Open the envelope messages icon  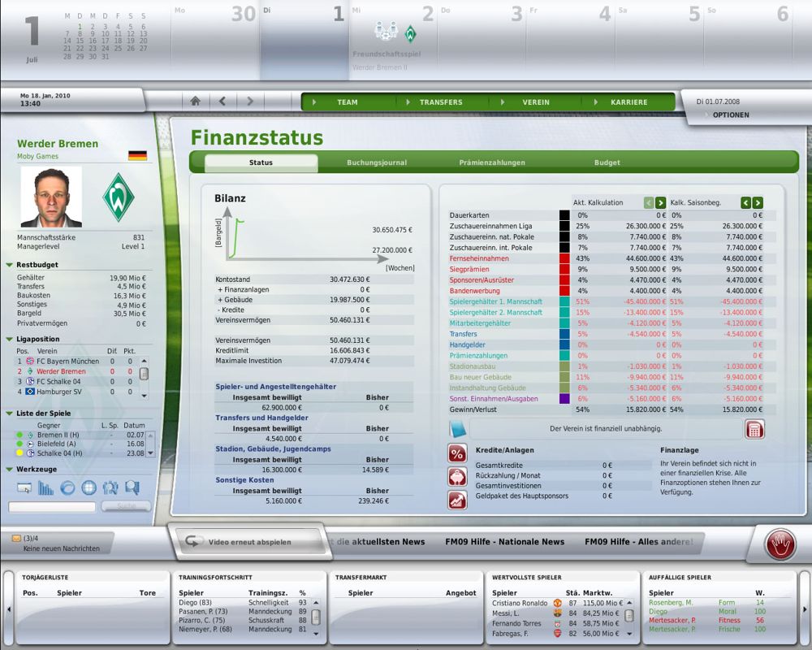[x=15, y=538]
